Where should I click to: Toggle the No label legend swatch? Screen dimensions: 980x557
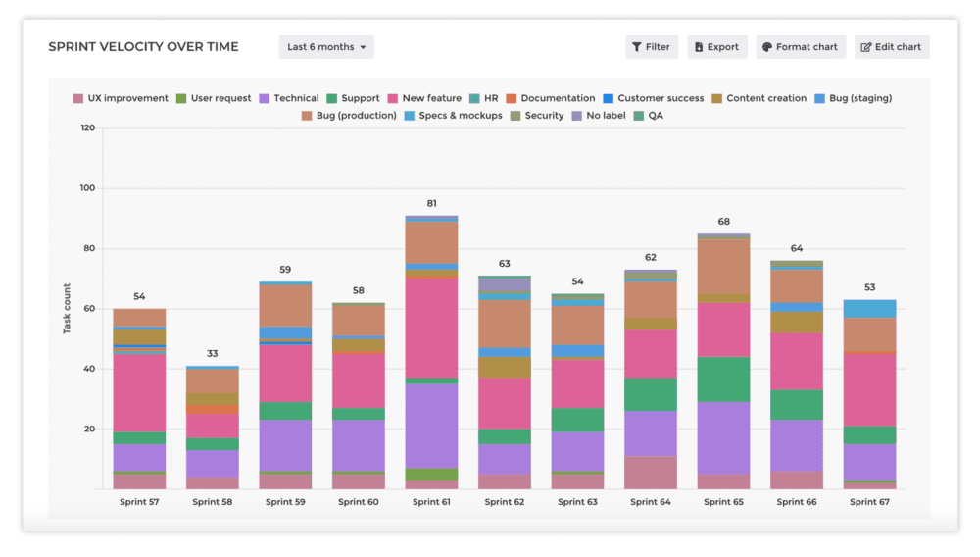[577, 116]
